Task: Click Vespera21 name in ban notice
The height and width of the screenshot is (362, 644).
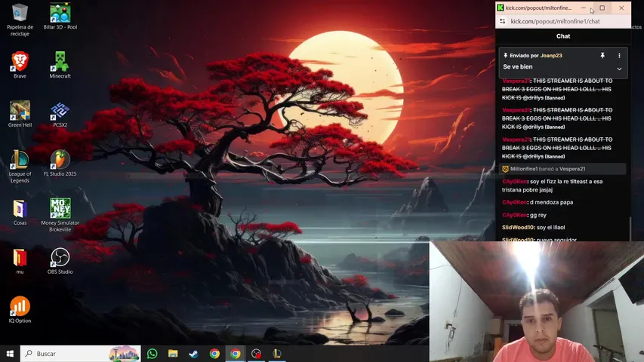Action: point(572,169)
